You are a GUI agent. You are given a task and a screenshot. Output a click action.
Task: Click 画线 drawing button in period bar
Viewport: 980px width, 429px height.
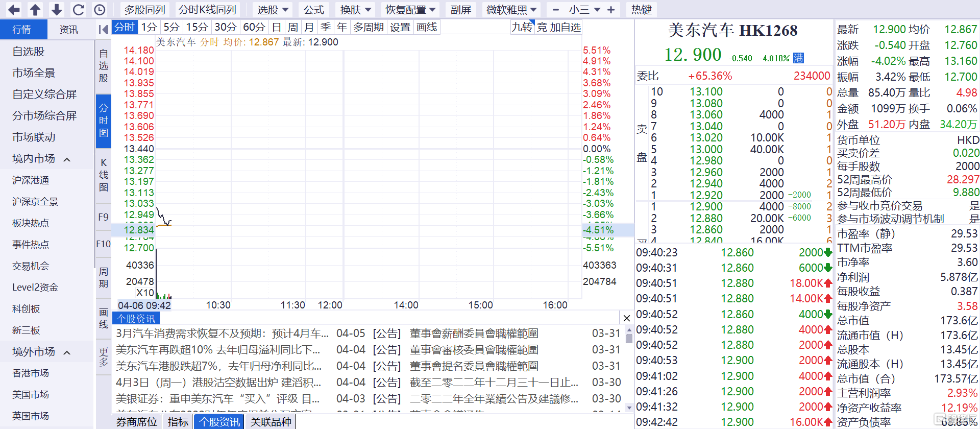pos(427,27)
